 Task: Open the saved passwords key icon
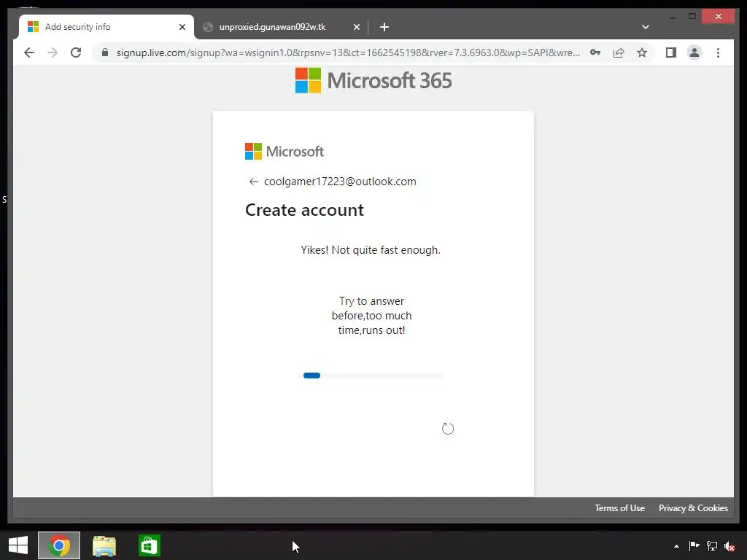coord(595,52)
